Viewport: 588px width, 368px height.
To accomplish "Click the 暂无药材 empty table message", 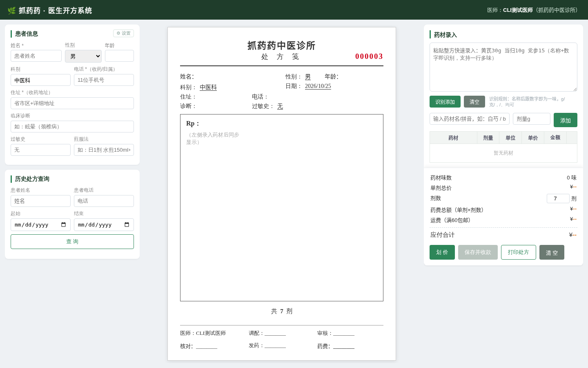I will tap(503, 153).
